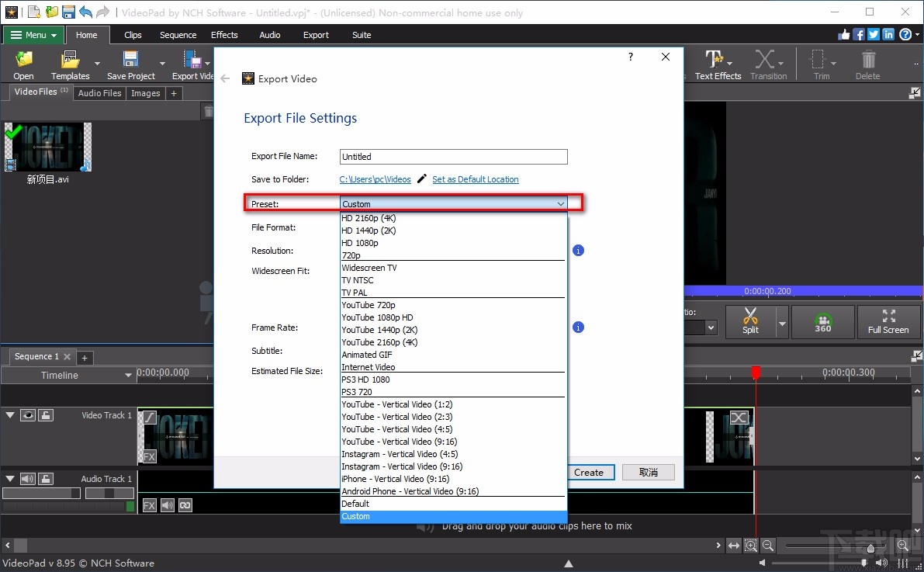Click the Export File Name input field
The width and height of the screenshot is (924, 572).
454,156
